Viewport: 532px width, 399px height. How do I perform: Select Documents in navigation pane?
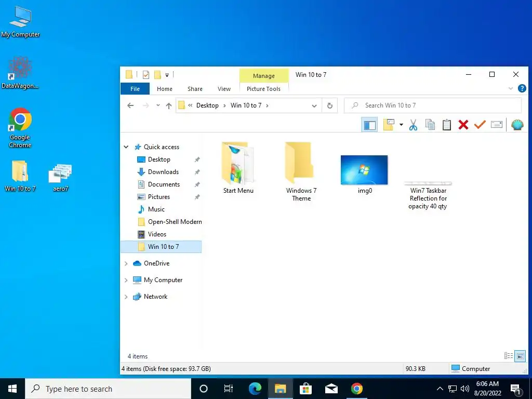pos(164,184)
